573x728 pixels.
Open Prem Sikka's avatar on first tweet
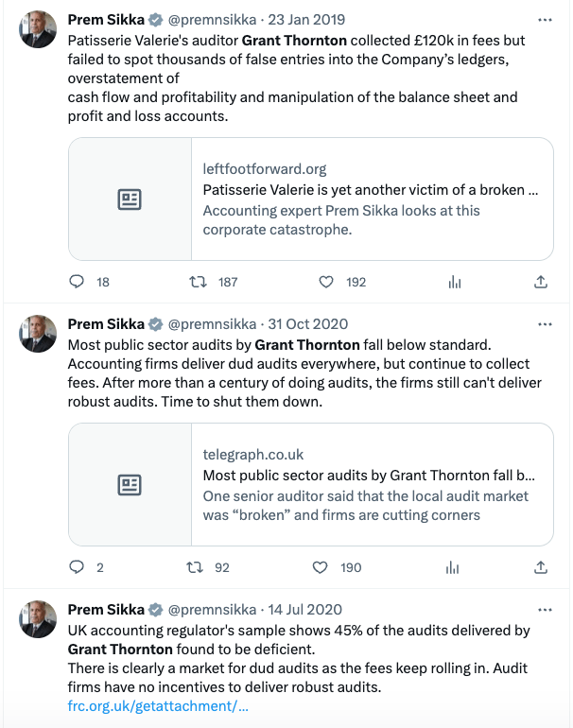[38, 31]
